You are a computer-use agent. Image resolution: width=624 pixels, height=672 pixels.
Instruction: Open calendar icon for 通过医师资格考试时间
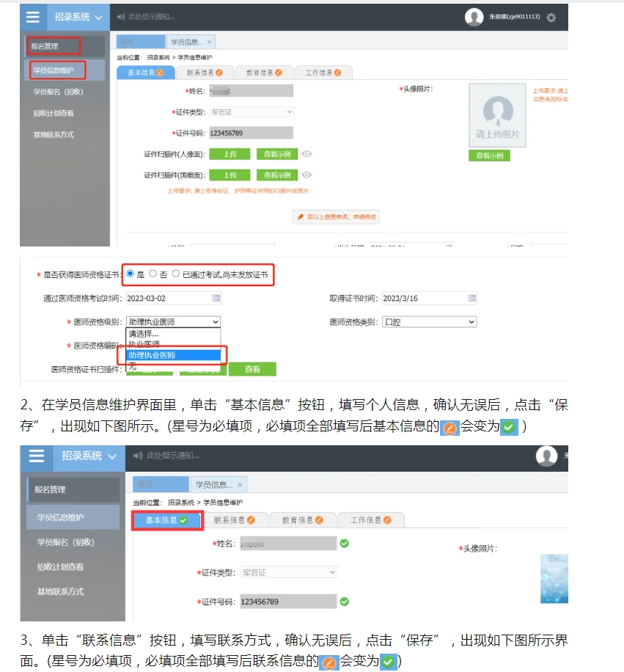click(216, 299)
